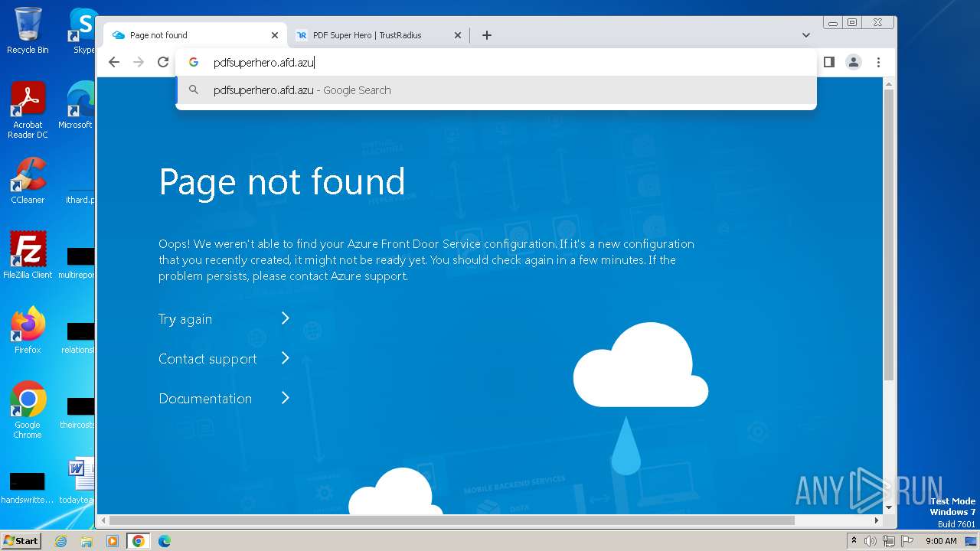Viewport: 980px width, 551px height.
Task: Click the Try again link
Action: tap(185, 319)
